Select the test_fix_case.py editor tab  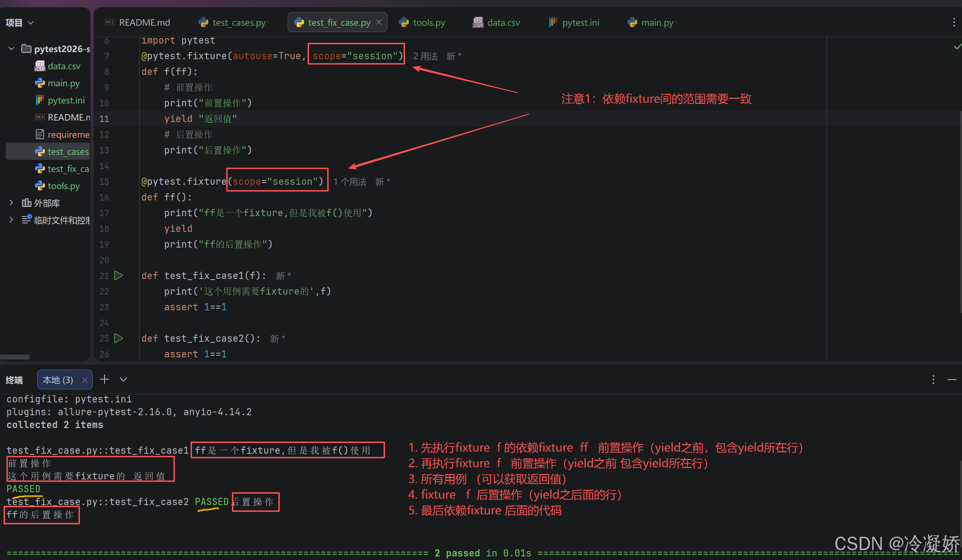[338, 22]
